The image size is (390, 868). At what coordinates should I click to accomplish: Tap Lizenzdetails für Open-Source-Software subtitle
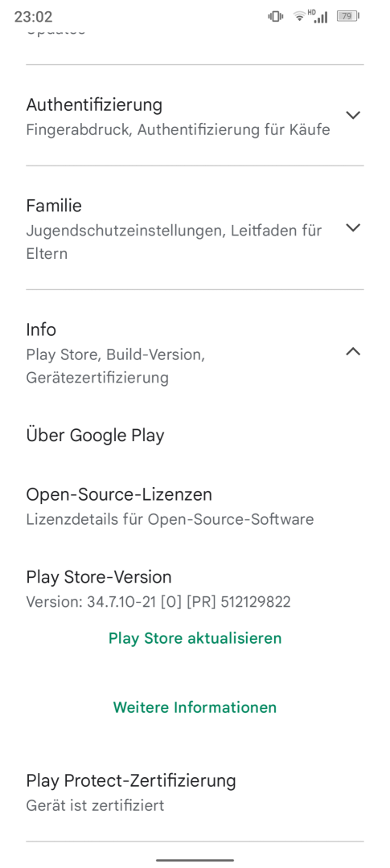170,519
